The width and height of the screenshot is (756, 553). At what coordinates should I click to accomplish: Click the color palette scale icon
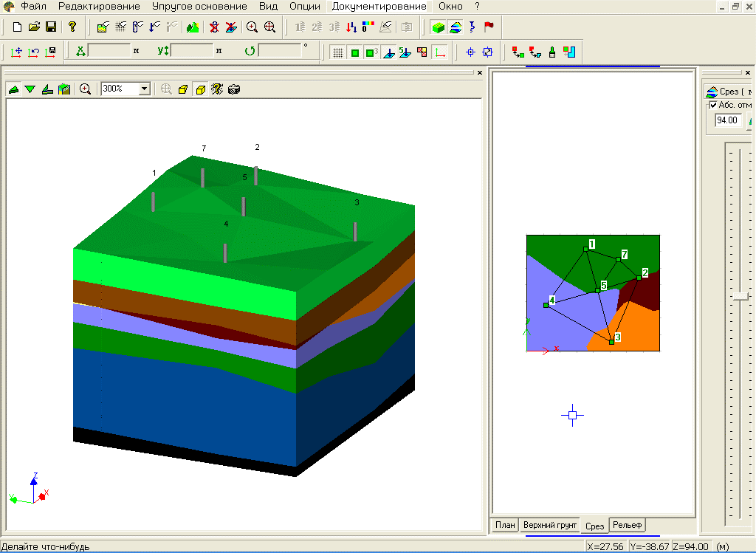[368, 27]
